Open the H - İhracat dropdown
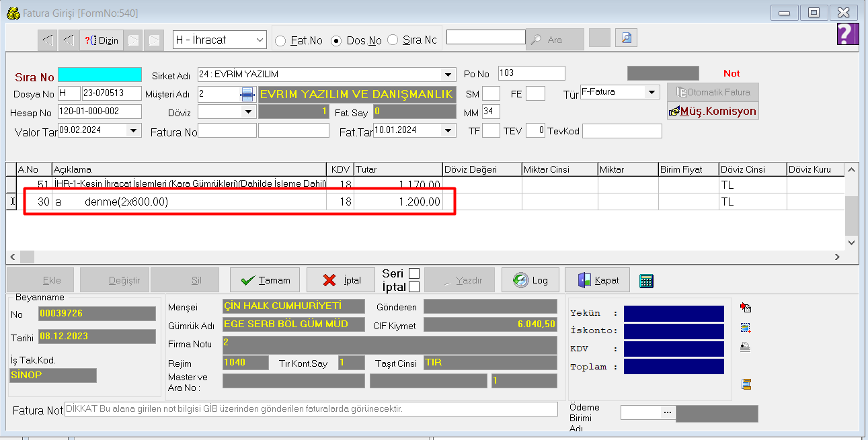 (x=260, y=40)
